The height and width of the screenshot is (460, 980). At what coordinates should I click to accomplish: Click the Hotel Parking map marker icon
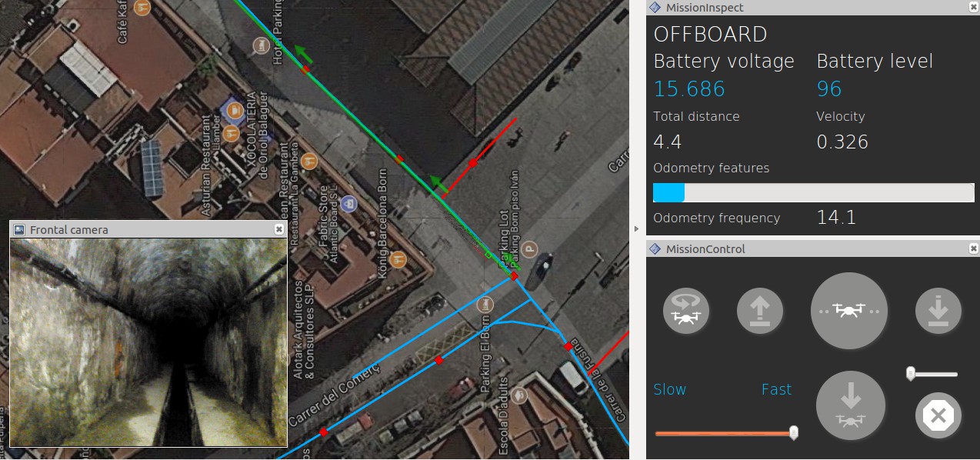pos(262,46)
